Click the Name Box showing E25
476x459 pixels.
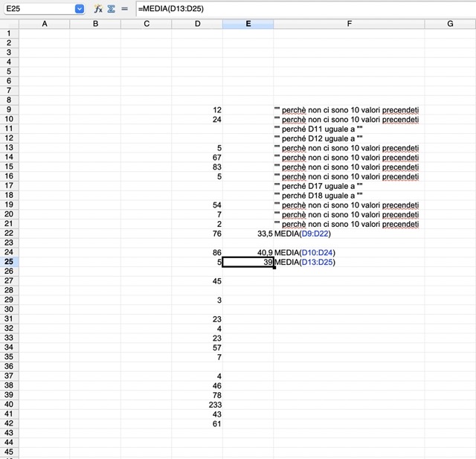[37, 9]
